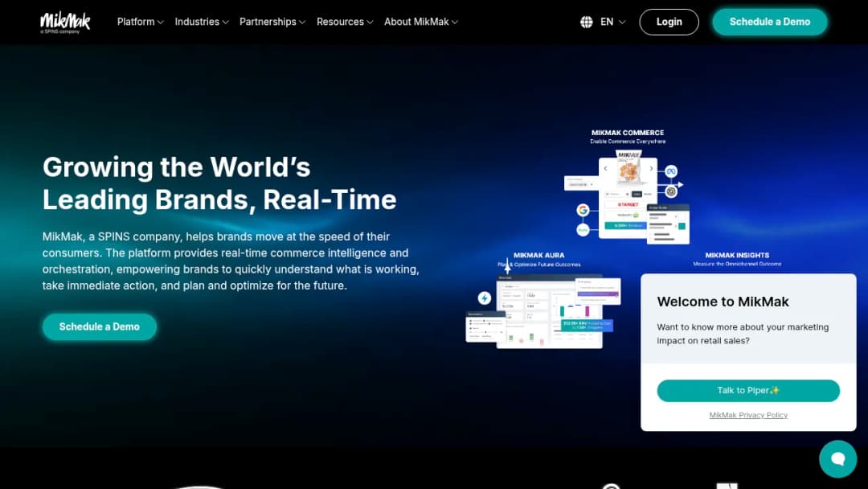Click the right carousel arrow in product card
The image size is (868, 489).
651,168
